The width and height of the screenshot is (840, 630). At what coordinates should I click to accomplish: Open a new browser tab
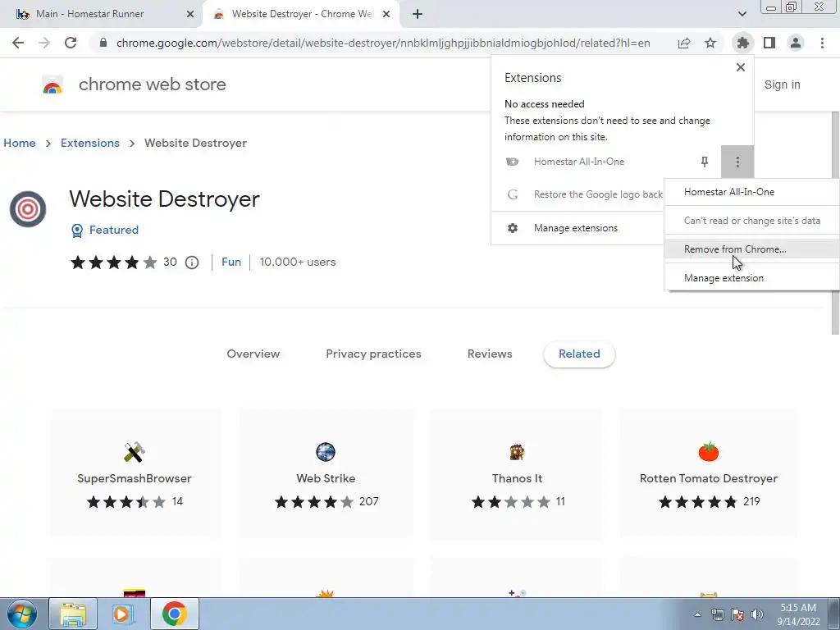pyautogui.click(x=418, y=14)
